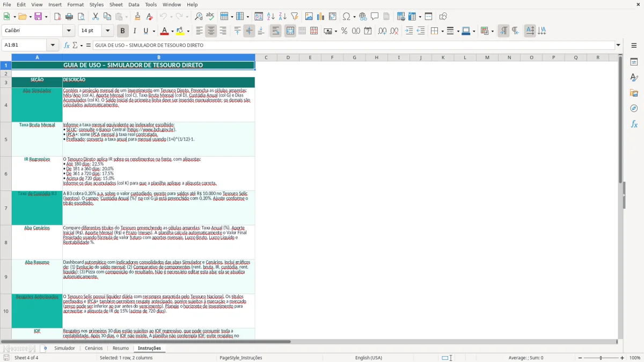Toggle AutoFilter funnel icon
Viewport: 644px width, 362px height.
coord(294,17)
